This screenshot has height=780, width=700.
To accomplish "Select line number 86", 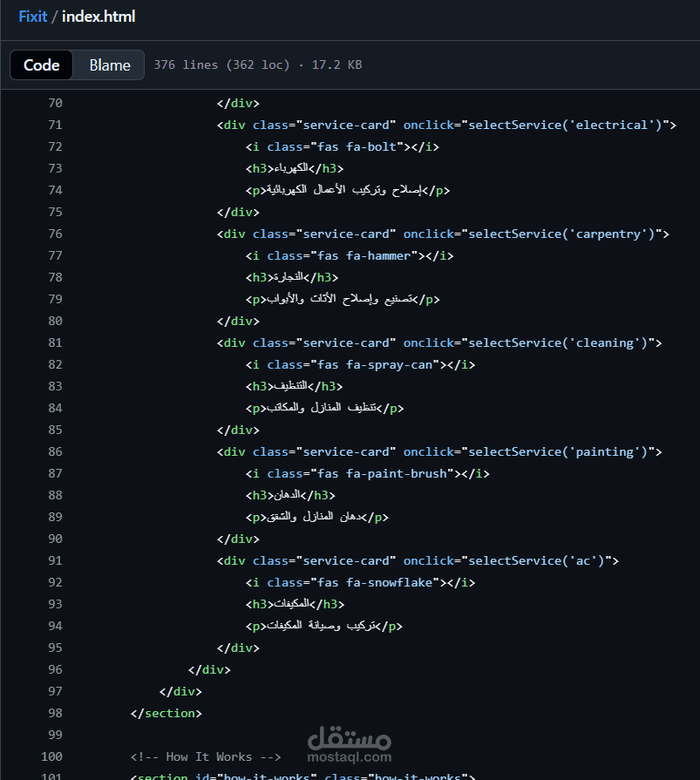I will coord(55,451).
